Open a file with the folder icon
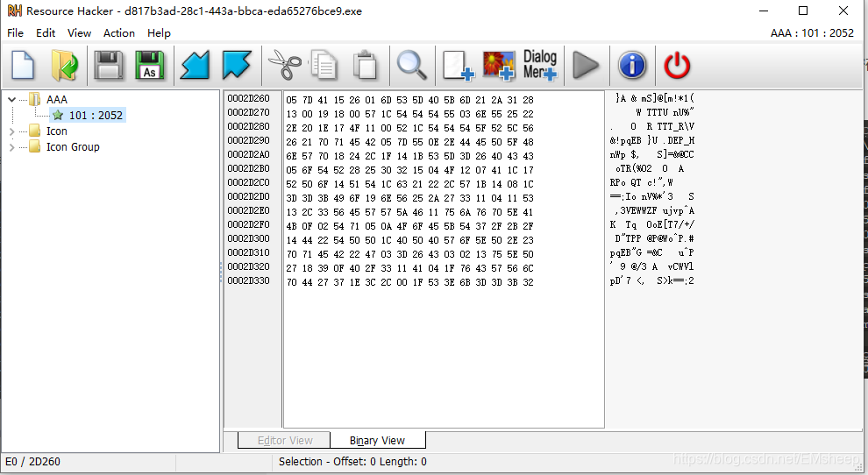Image resolution: width=868 pixels, height=475 pixels. coord(64,66)
